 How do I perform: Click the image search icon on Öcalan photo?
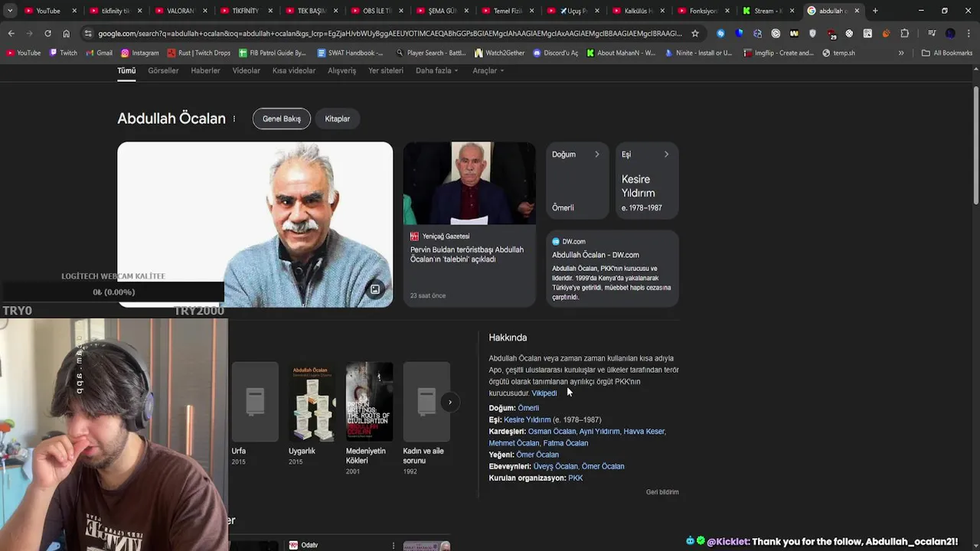tap(375, 289)
